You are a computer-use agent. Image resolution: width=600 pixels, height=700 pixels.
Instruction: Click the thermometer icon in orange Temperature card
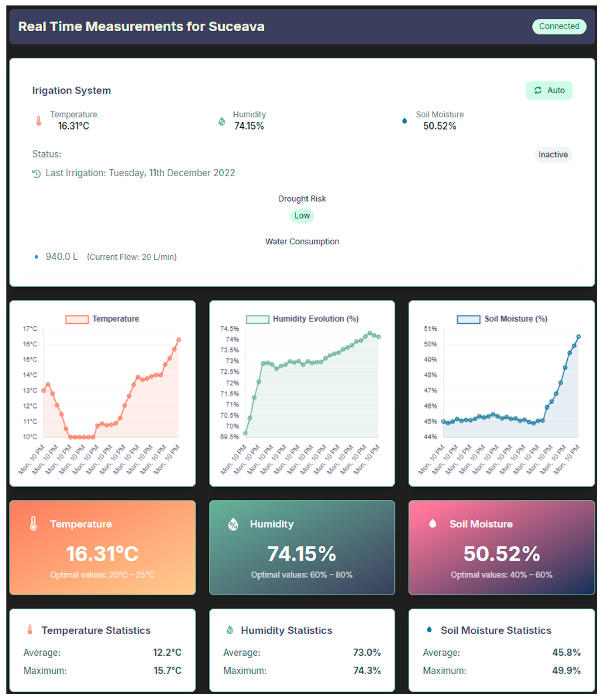(x=33, y=524)
